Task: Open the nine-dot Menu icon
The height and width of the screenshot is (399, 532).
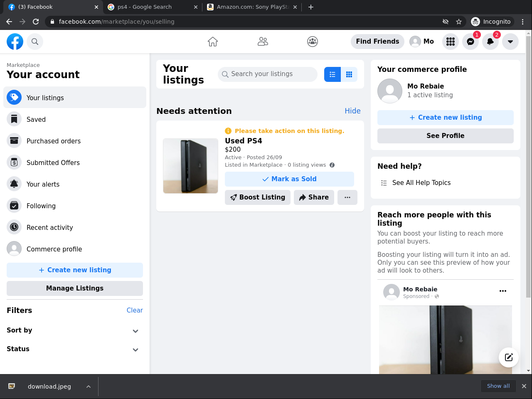Action: pos(451,42)
